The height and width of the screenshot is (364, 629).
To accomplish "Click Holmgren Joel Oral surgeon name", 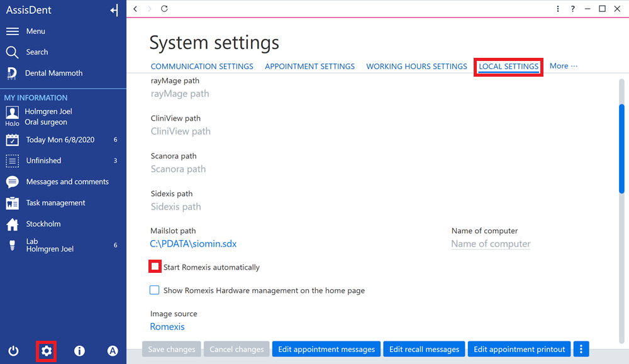I will pos(48,117).
